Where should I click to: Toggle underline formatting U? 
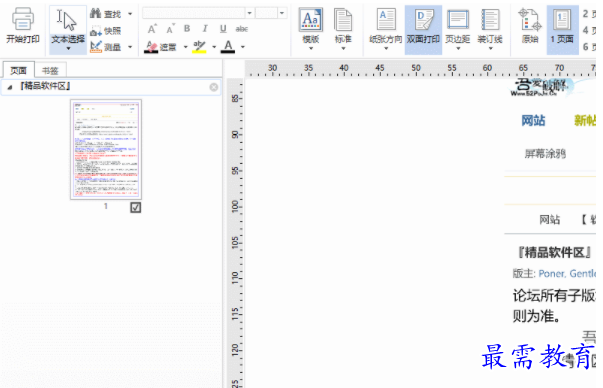pyautogui.click(x=223, y=29)
